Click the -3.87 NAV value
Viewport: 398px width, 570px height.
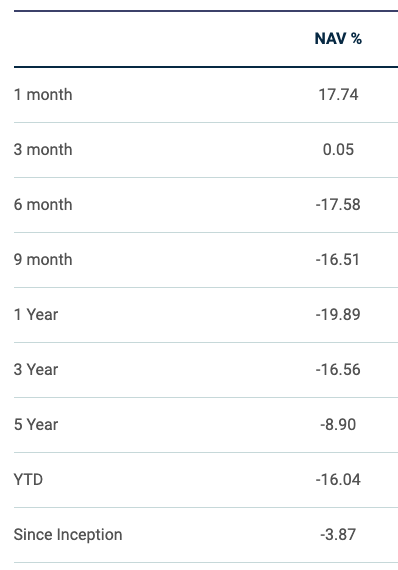338,534
